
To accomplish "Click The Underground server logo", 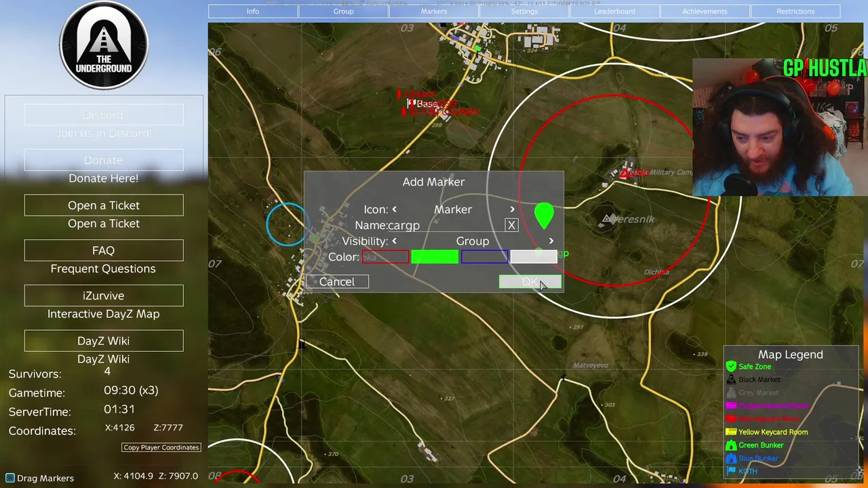I will (104, 45).
